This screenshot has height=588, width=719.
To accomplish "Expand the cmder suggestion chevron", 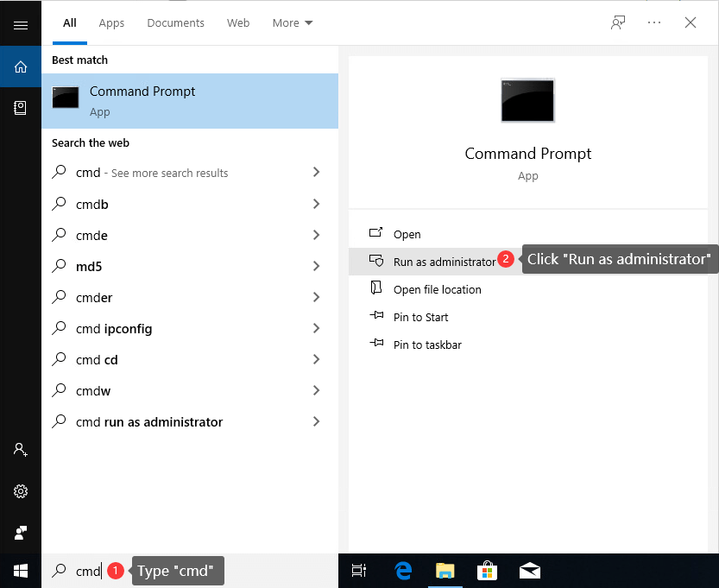I will coord(316,297).
